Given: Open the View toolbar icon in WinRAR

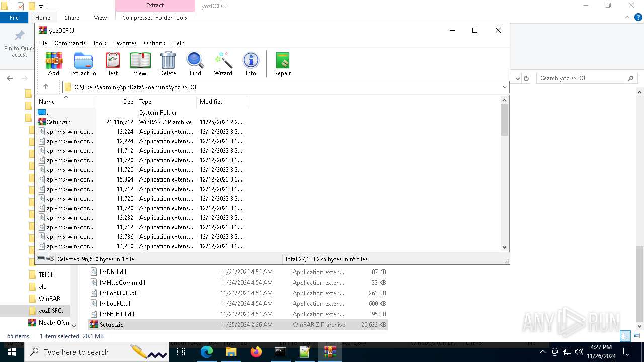Looking at the screenshot, I should tap(140, 64).
